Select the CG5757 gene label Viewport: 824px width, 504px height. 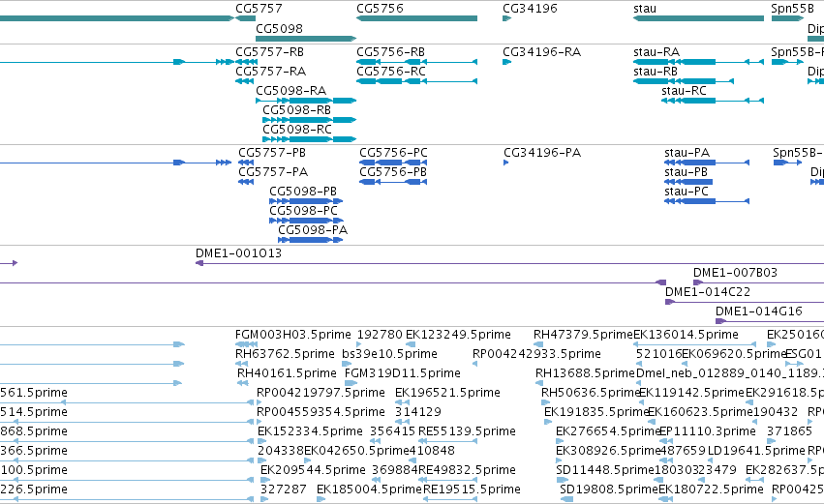tap(259, 9)
